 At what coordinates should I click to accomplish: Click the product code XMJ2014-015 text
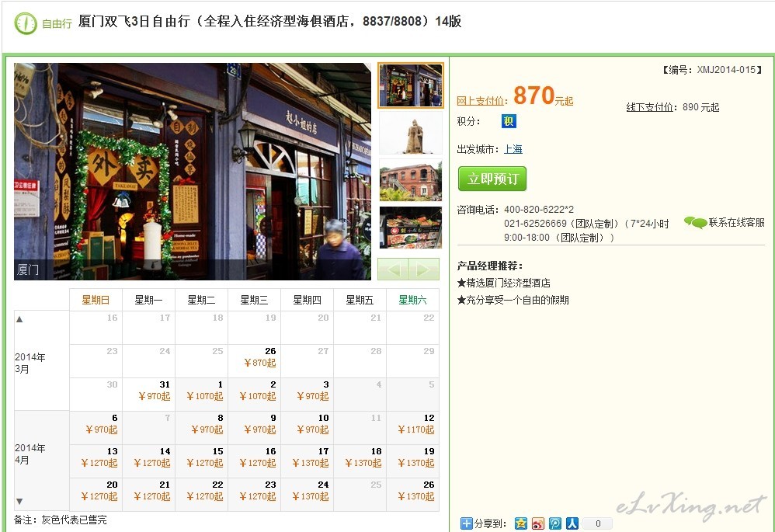click(726, 70)
